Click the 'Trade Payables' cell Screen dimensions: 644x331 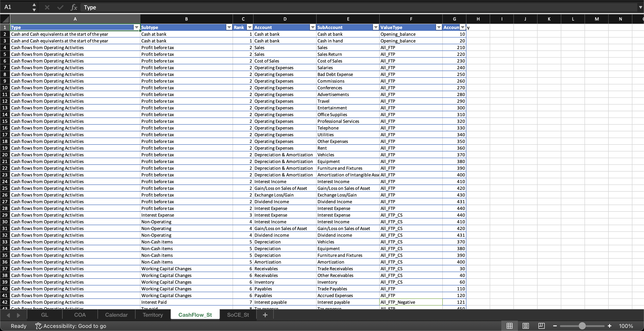click(x=348, y=289)
